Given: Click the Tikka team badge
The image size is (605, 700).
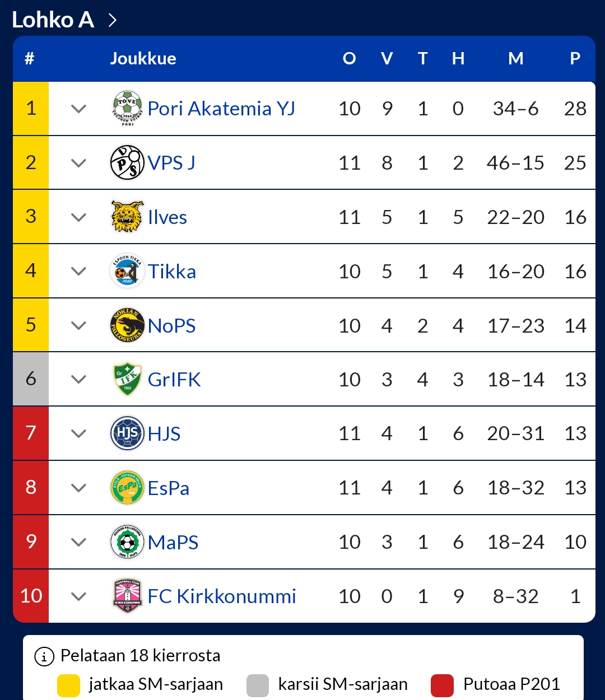Looking at the screenshot, I should pyautogui.click(x=127, y=271).
